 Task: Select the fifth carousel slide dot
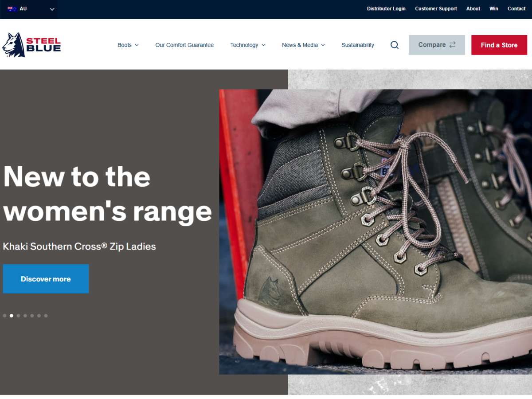(32, 316)
